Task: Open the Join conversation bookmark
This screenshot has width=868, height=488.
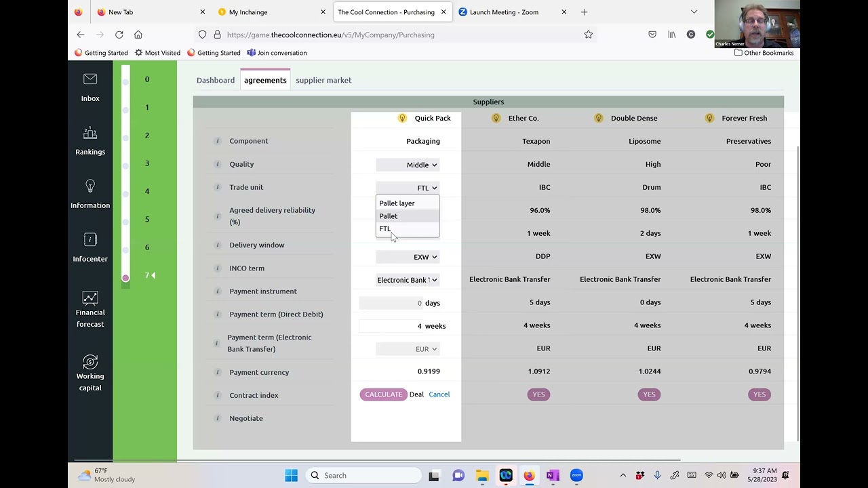Action: (277, 53)
